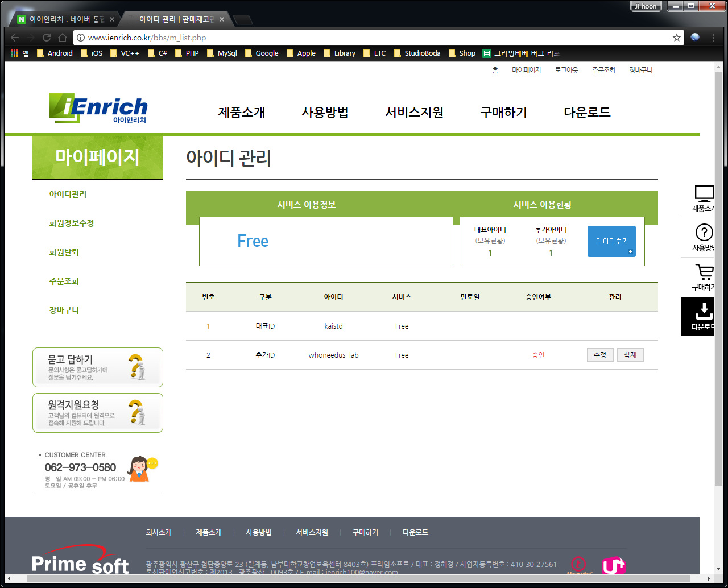
Task: Click 삭제 button for whoneedus_lab
Action: click(630, 355)
